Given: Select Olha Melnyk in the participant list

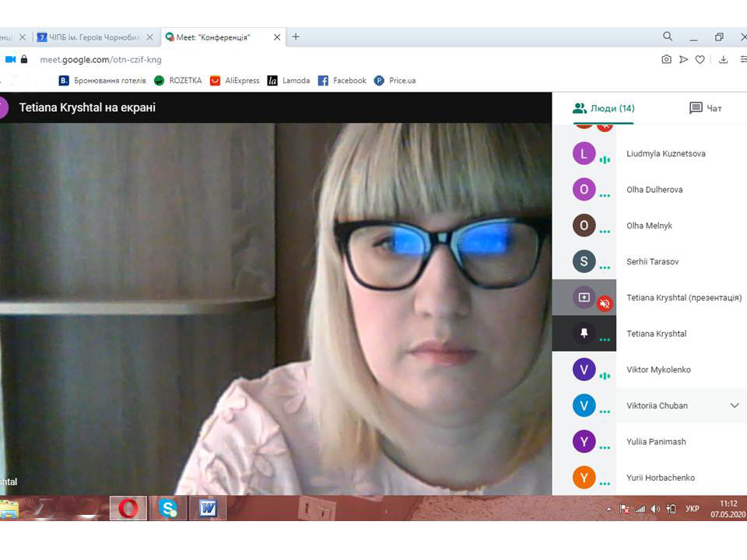Looking at the screenshot, I should (x=649, y=226).
